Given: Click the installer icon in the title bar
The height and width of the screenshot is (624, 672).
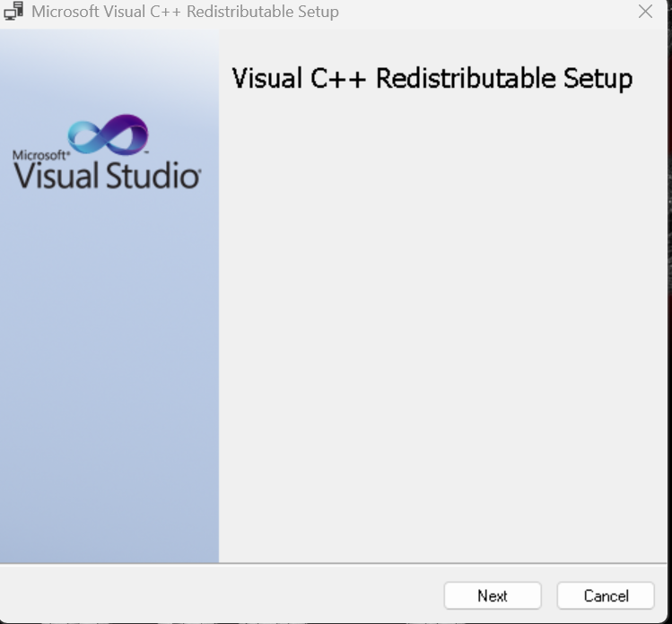Looking at the screenshot, I should 13,12.
